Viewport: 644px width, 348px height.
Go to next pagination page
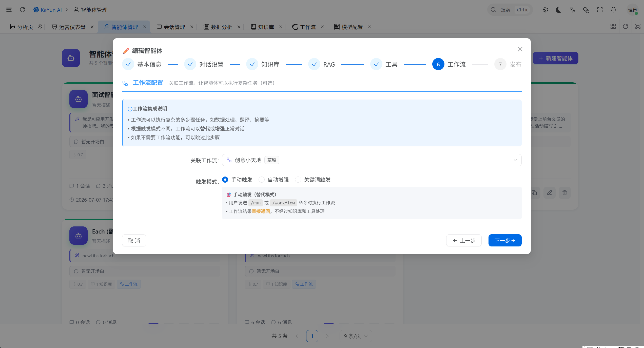tap(327, 336)
